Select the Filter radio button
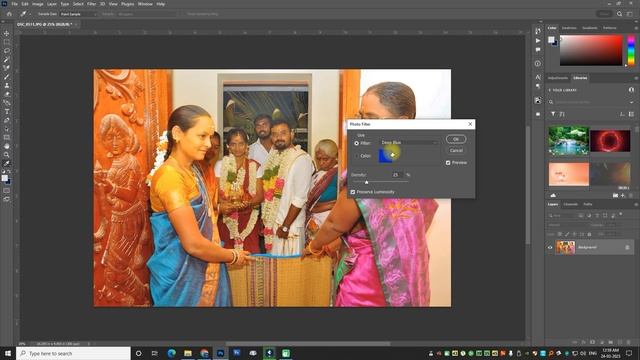640x360 pixels. tap(356, 143)
